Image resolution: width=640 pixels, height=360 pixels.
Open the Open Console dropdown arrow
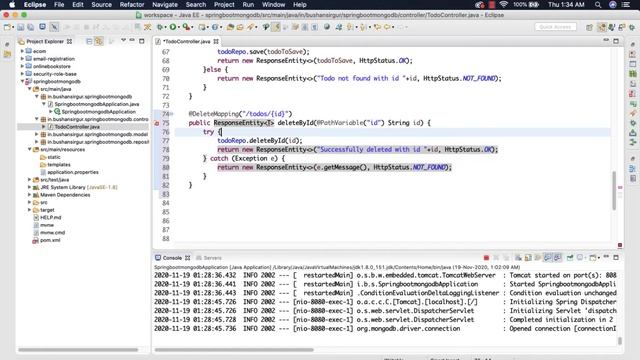(599, 258)
